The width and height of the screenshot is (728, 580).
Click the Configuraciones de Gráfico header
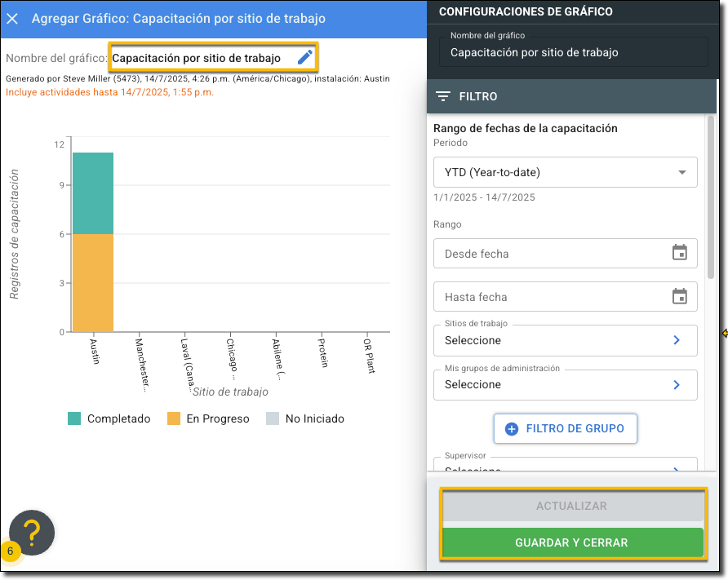pos(526,11)
